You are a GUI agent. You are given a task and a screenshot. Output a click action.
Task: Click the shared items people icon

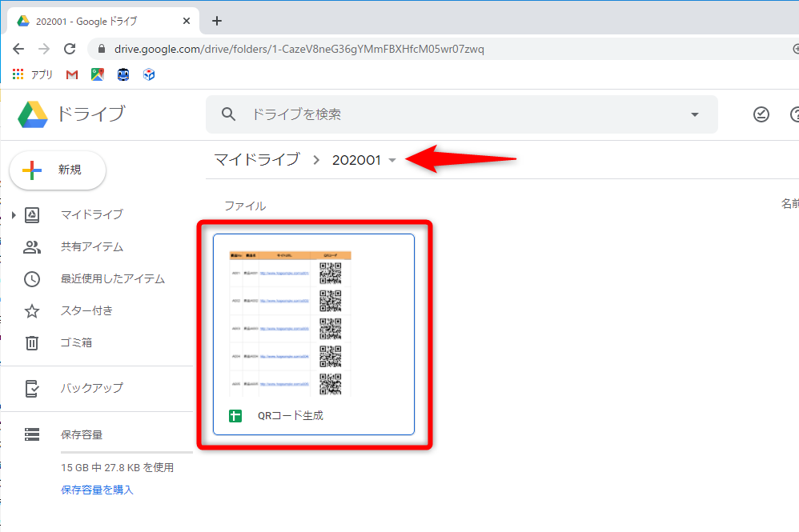pos(31,247)
